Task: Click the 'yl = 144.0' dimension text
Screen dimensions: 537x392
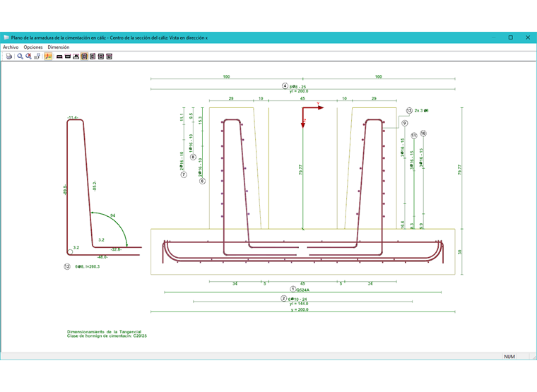Action: (x=299, y=304)
